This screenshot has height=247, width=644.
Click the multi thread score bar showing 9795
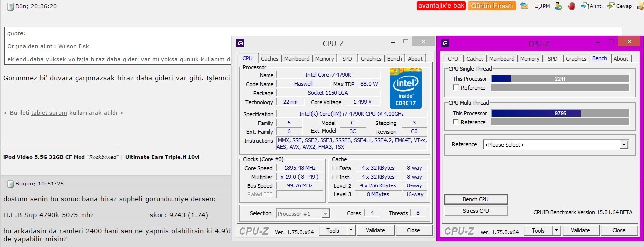click(x=561, y=113)
